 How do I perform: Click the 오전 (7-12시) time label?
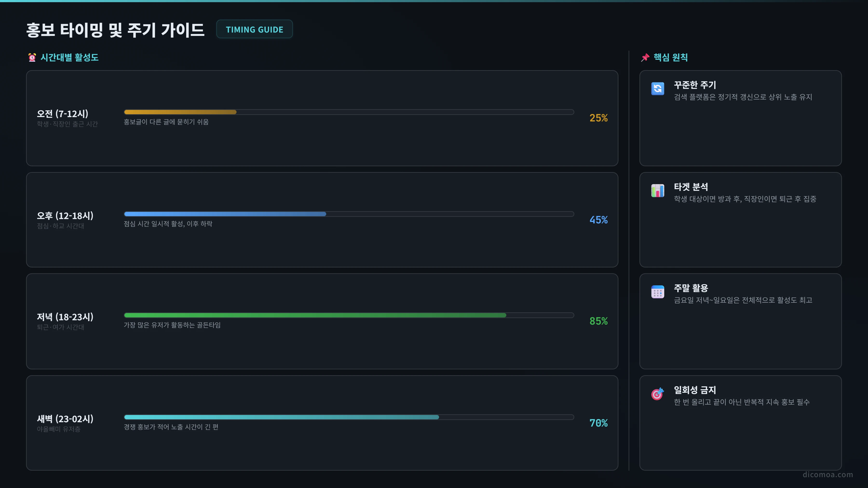click(x=62, y=114)
